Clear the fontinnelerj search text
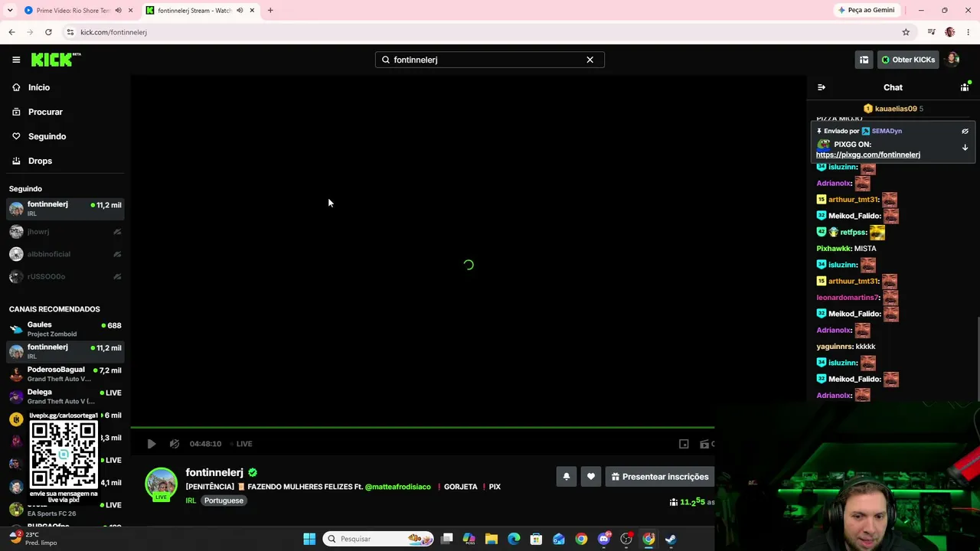 point(590,60)
